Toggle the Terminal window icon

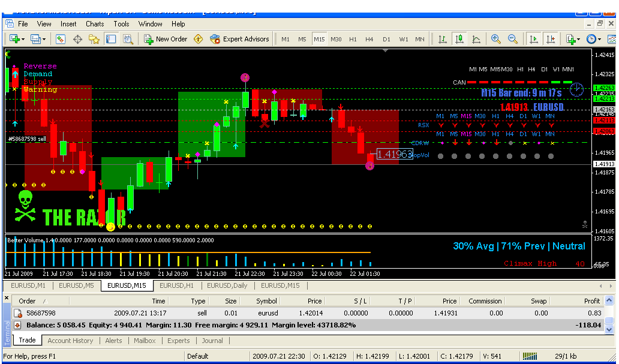[x=111, y=39]
